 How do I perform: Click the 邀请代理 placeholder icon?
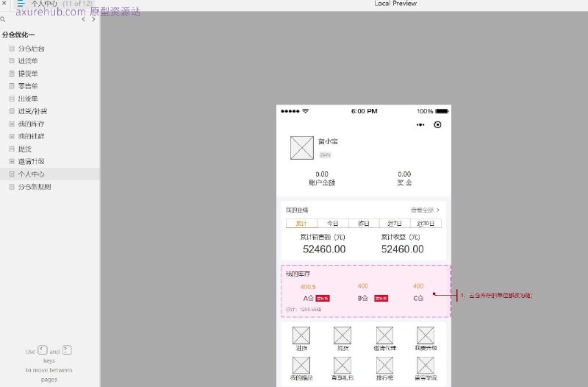coord(384,335)
